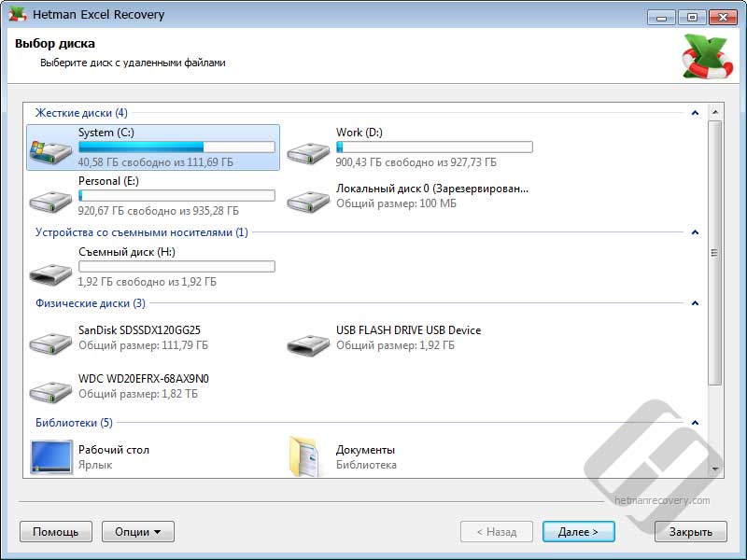This screenshot has width=747, height=560.
Task: Open the Рабочий стол desktop icon
Action: 51,457
